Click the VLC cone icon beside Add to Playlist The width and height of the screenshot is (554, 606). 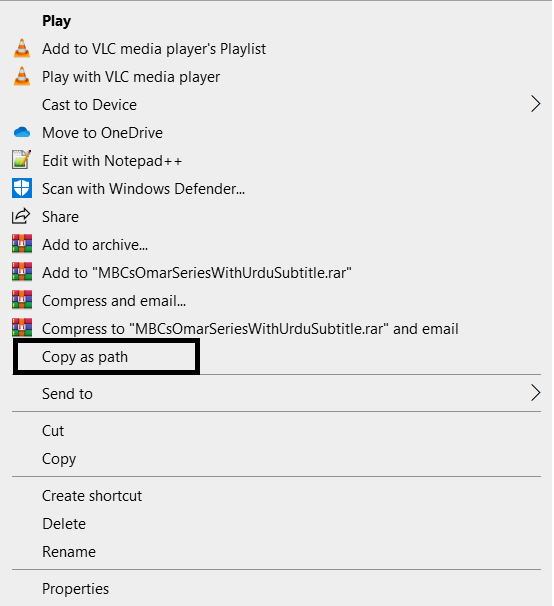point(22,49)
